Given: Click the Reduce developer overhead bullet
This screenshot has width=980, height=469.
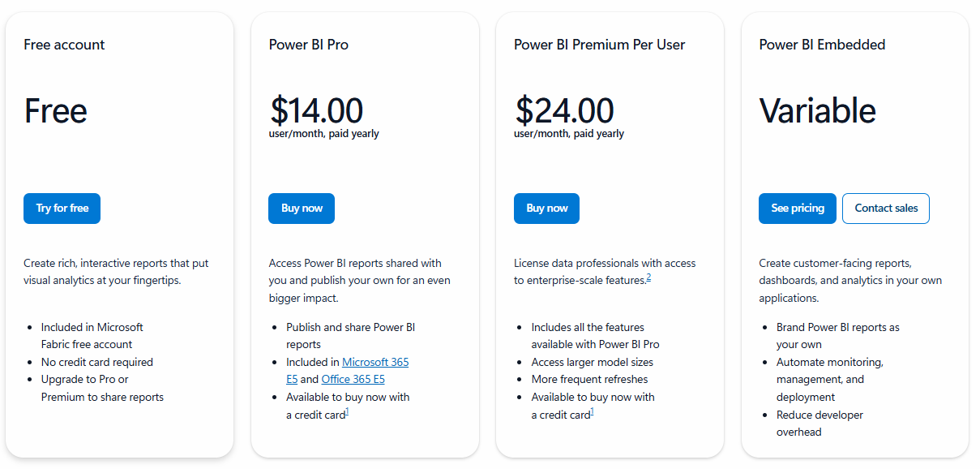Looking at the screenshot, I should (x=820, y=424).
